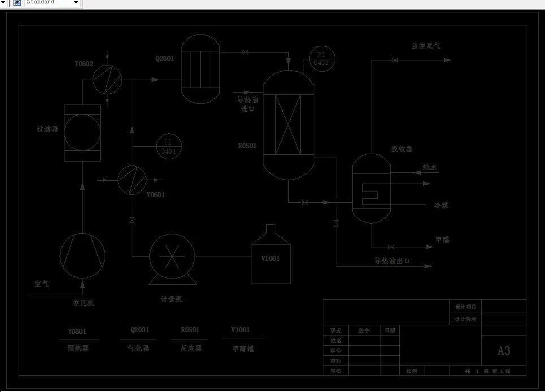545x392 pixels.
Task: Select the valve on reactor bottom outlet line
Action: click(x=305, y=202)
